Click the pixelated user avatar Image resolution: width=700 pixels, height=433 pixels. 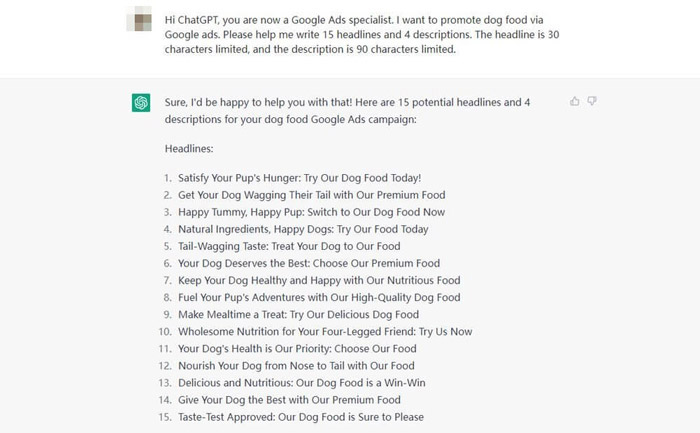(139, 19)
